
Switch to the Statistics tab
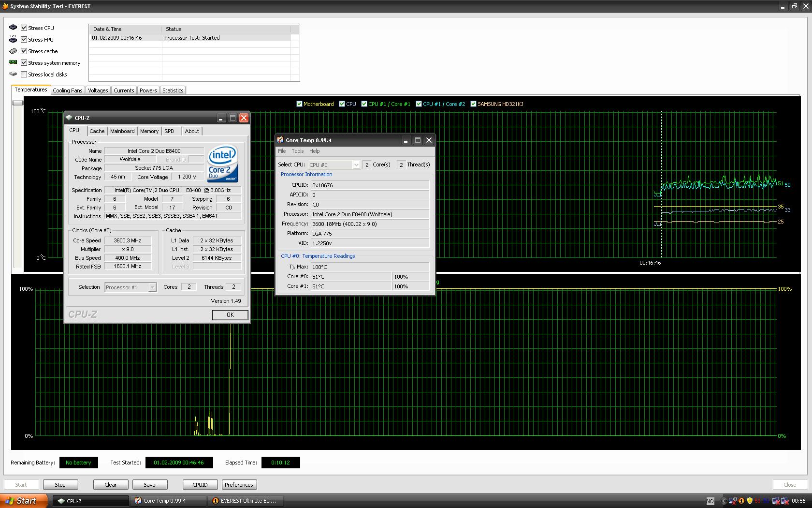tap(173, 90)
